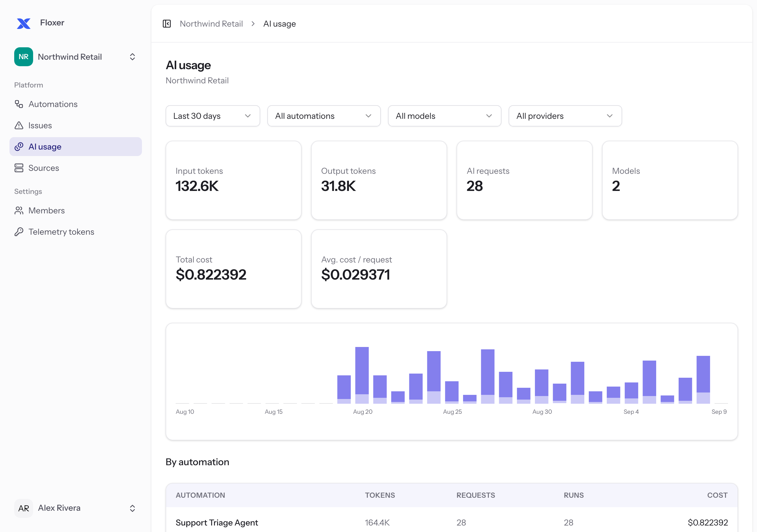This screenshot has height=532, width=757.
Task: Click the Automations sidebar icon
Action: (19, 104)
